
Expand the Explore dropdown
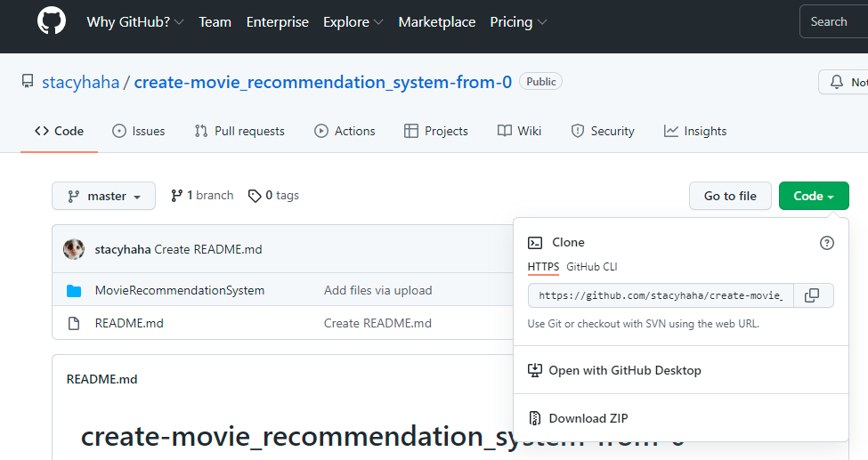coord(353,22)
